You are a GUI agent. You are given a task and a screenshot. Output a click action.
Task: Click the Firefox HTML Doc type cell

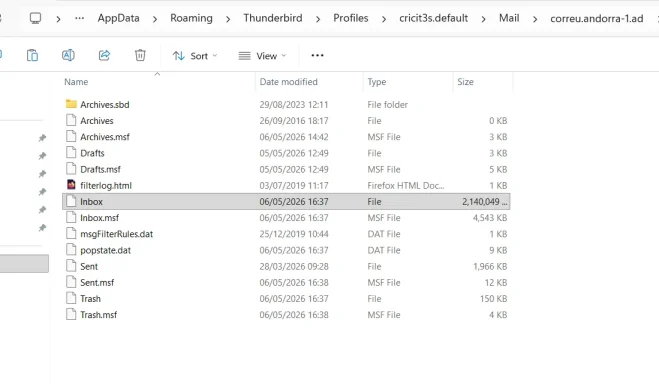tap(406, 185)
